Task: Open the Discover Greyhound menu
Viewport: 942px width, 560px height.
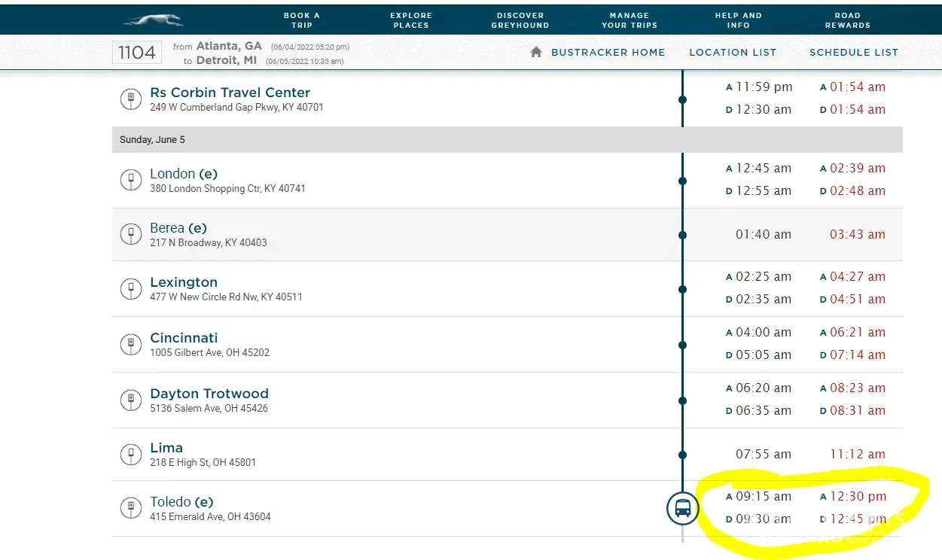Action: (x=520, y=20)
